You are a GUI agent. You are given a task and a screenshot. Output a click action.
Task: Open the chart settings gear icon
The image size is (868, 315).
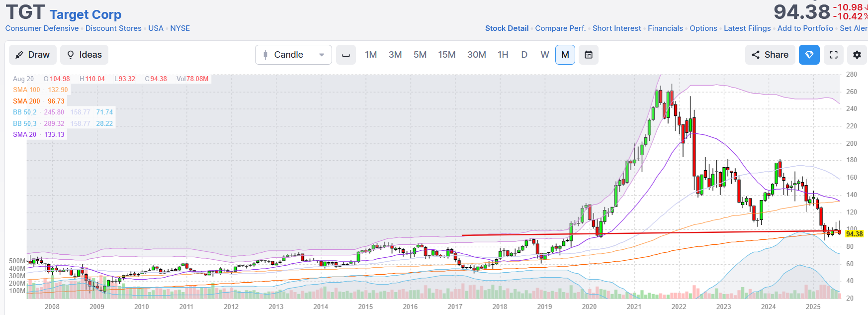[857, 55]
